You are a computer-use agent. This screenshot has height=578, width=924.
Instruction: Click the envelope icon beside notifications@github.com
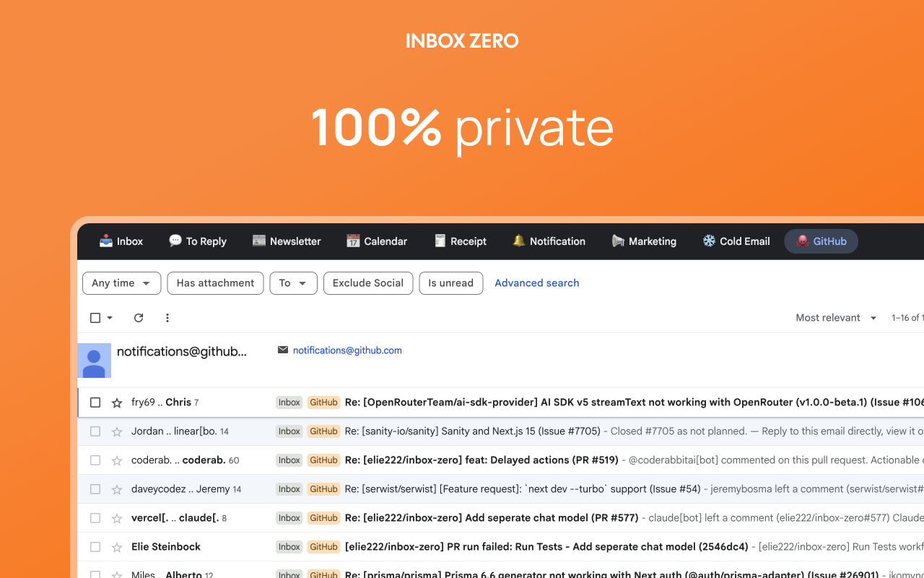tap(283, 350)
